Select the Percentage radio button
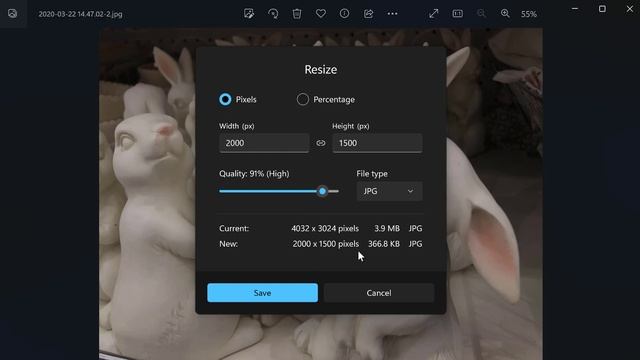This screenshot has height=360, width=640. click(302, 99)
